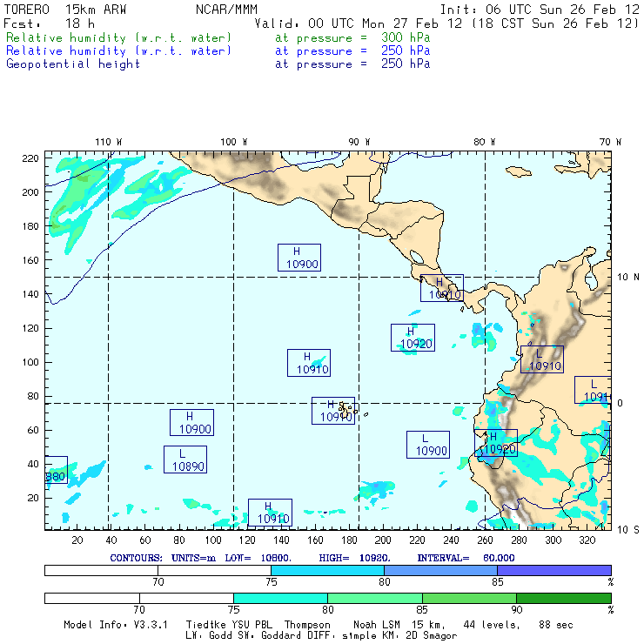Click the 'INTERVAL= 60.000' contour value
This screenshot has height=644, width=644.
pyautogui.click(x=466, y=558)
